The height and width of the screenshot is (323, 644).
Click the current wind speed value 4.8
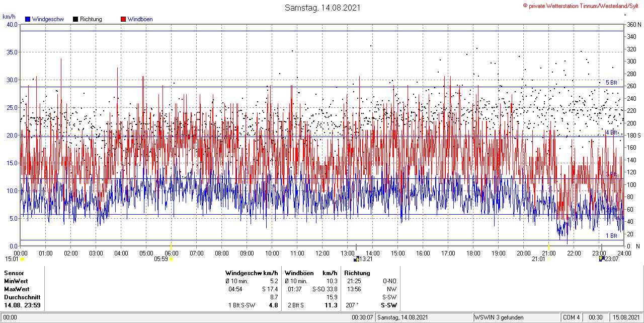273,305
